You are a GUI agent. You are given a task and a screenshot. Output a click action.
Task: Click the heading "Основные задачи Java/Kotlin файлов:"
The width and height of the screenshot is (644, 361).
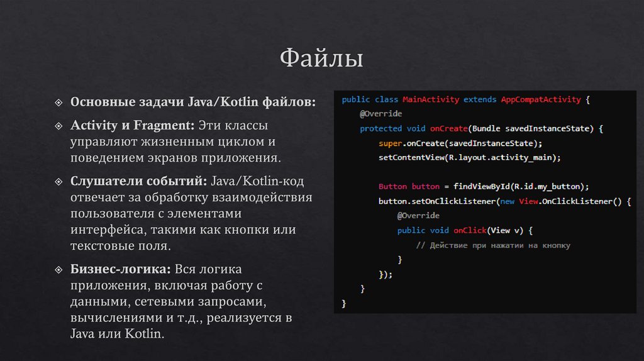coord(193,102)
